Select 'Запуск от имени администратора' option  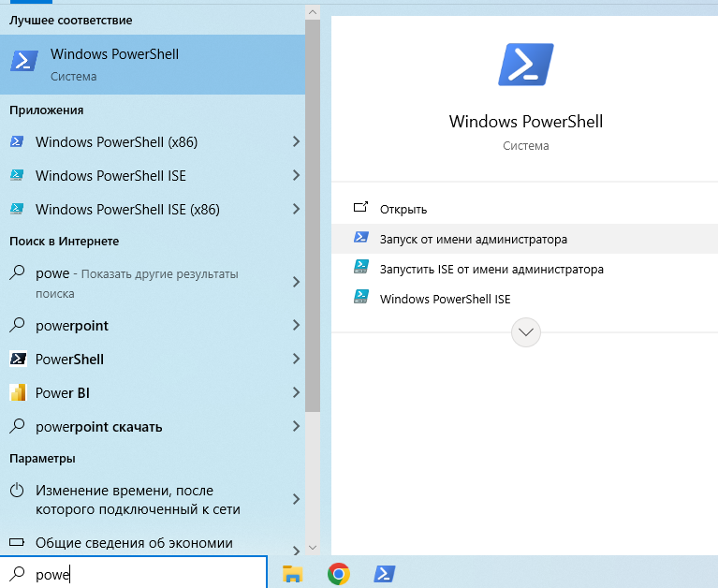[x=473, y=239]
